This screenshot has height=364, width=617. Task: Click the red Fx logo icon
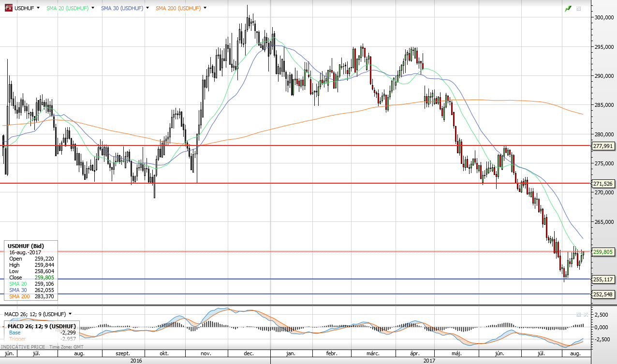[8, 8]
